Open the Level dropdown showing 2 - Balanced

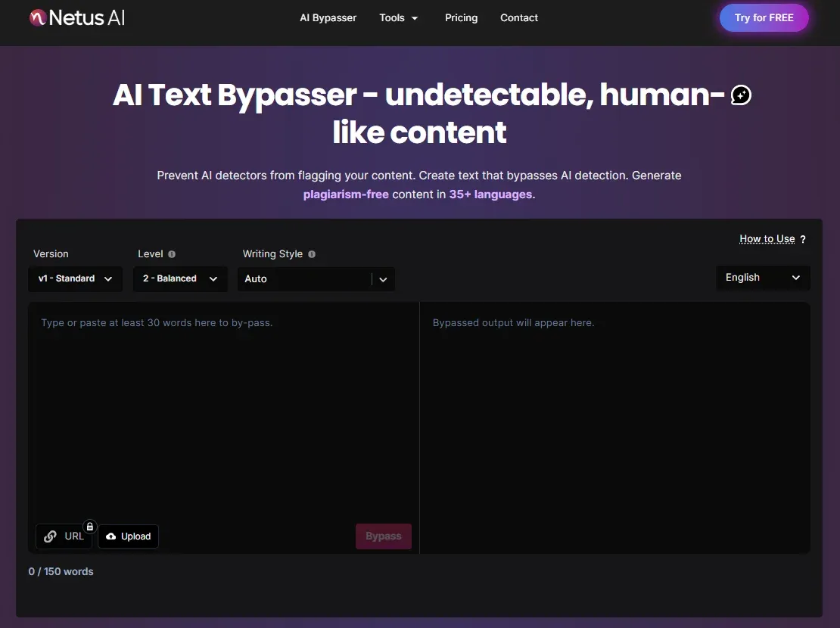click(x=180, y=278)
